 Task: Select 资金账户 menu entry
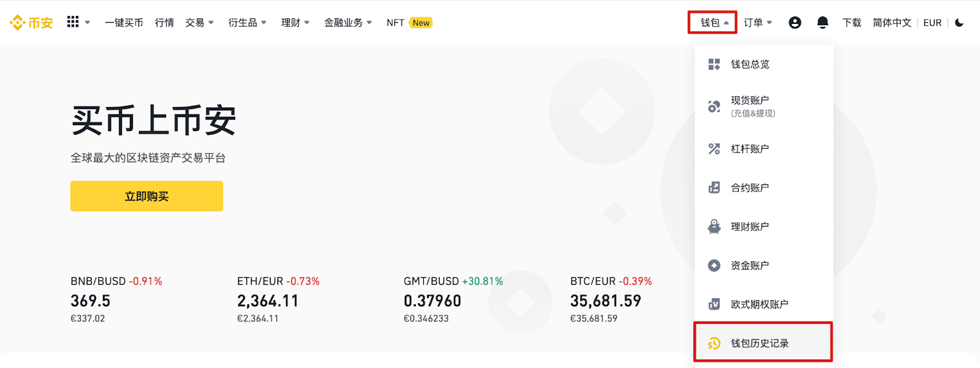click(764, 265)
